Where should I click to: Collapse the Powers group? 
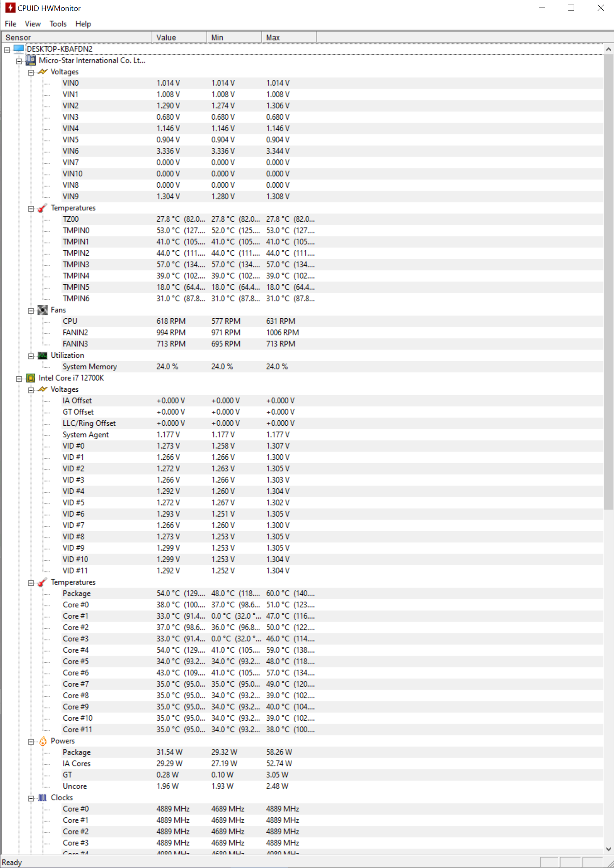click(x=31, y=742)
